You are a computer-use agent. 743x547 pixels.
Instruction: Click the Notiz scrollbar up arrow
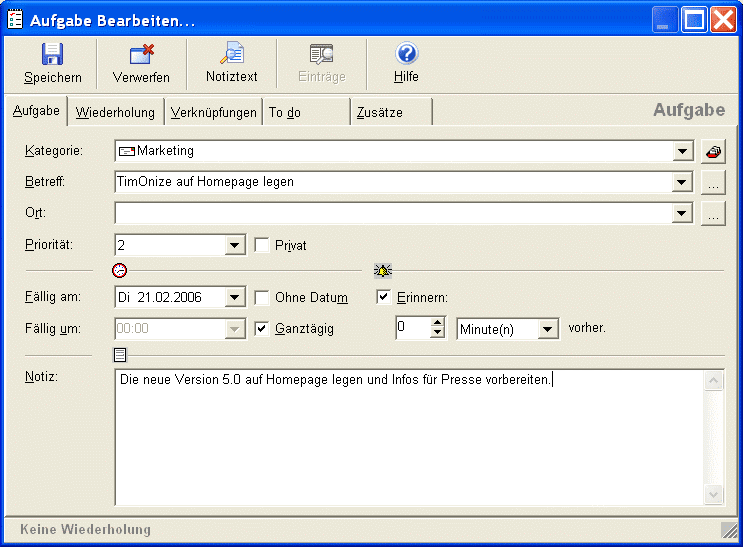714,381
